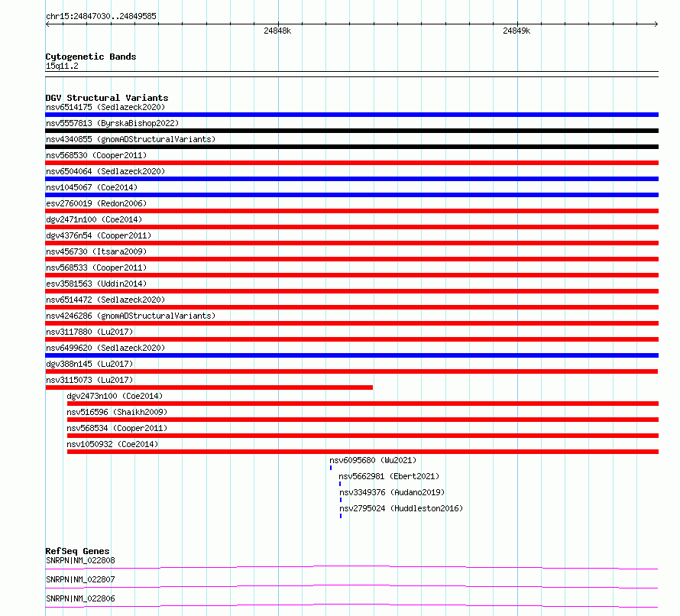Click the small blue marker under nsv5662981
Viewport: 680px width, 616px height.
(340, 484)
